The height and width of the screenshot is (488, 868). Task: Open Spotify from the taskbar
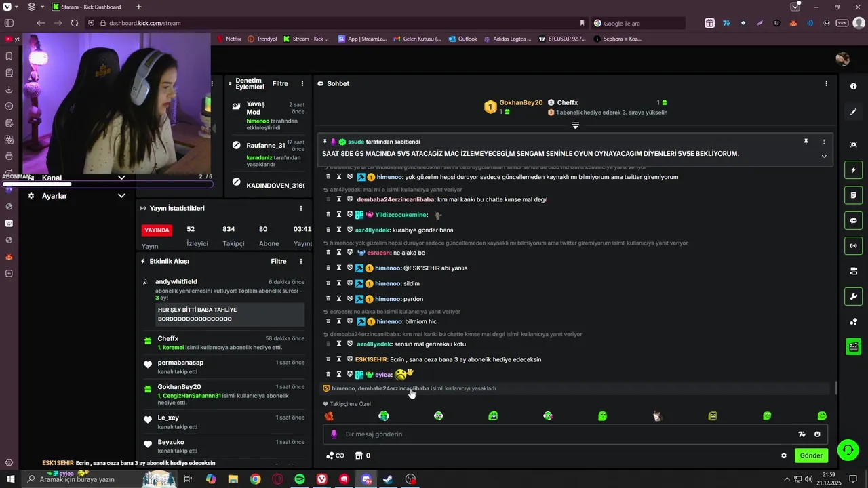(x=300, y=479)
